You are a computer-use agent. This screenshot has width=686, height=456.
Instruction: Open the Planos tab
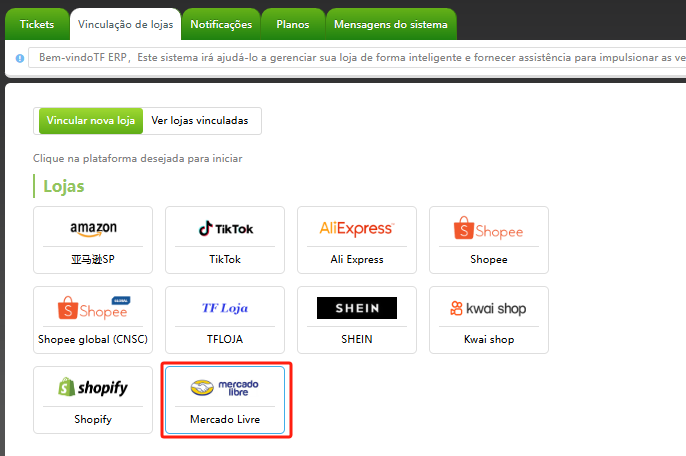click(x=293, y=24)
